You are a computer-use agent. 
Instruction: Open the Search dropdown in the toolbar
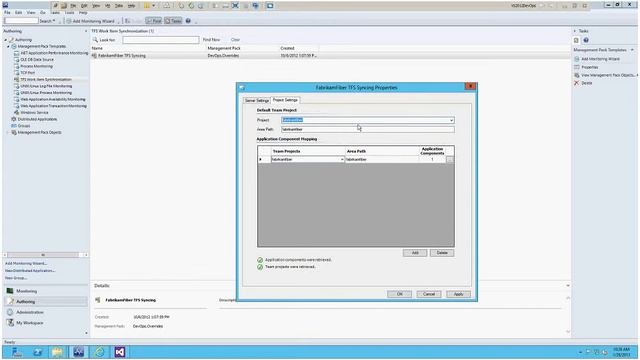click(x=47, y=21)
